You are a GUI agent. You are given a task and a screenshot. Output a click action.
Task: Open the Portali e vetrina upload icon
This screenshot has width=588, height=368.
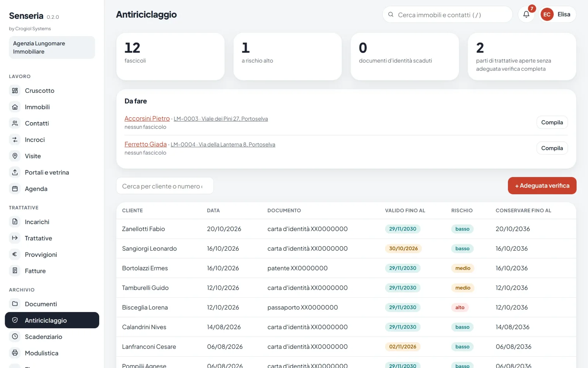click(15, 172)
